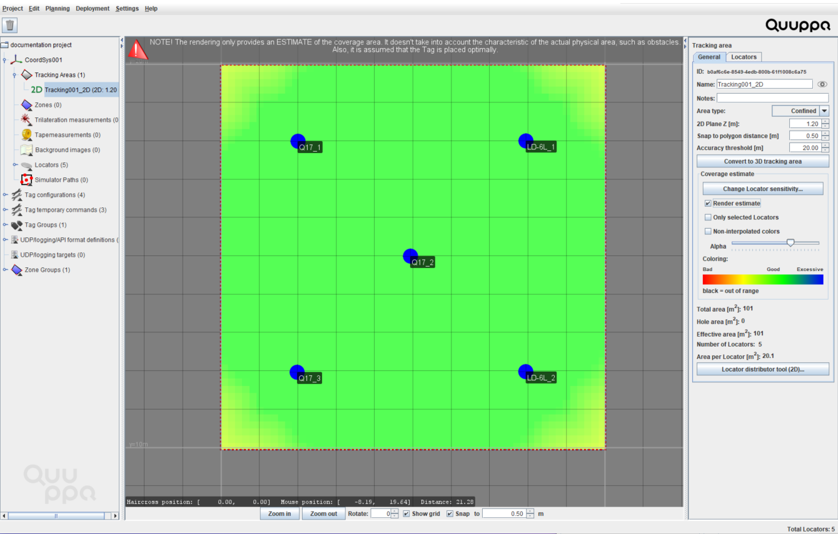
Task: Open the Locator distributor tool (2D)
Action: pyautogui.click(x=763, y=369)
